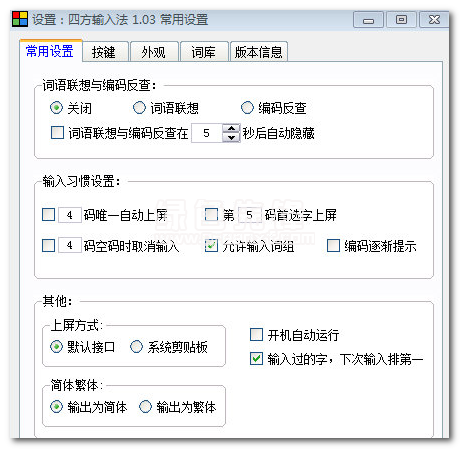Choose the 编码反查 radio button
Image resolution: width=460 pixels, height=449 pixels.
pos(247,108)
